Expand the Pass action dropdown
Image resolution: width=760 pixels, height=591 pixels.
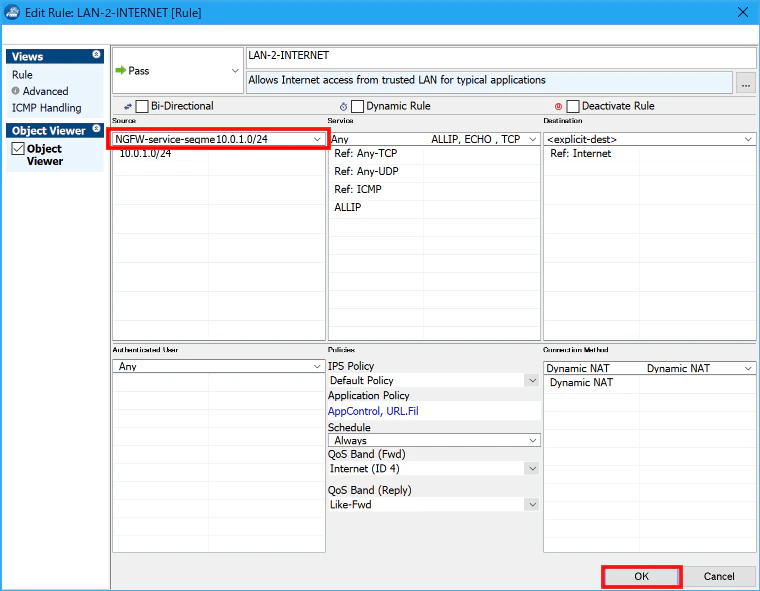tap(235, 71)
